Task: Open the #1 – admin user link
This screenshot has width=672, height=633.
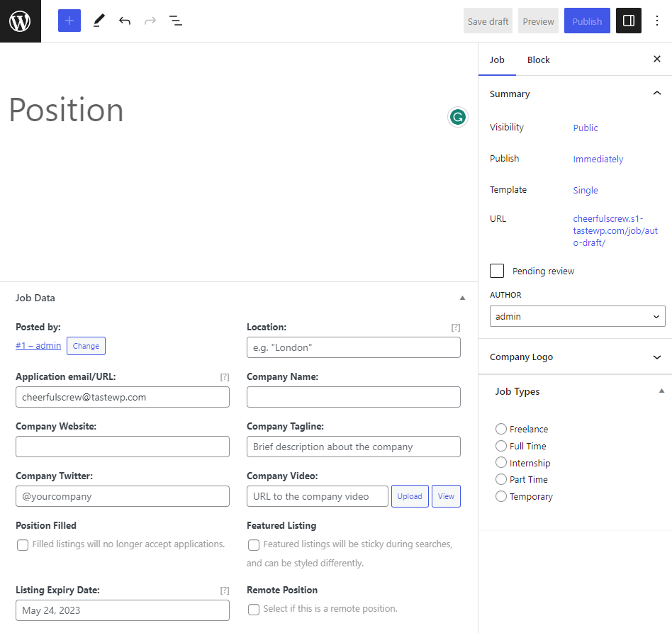Action: tap(38, 345)
